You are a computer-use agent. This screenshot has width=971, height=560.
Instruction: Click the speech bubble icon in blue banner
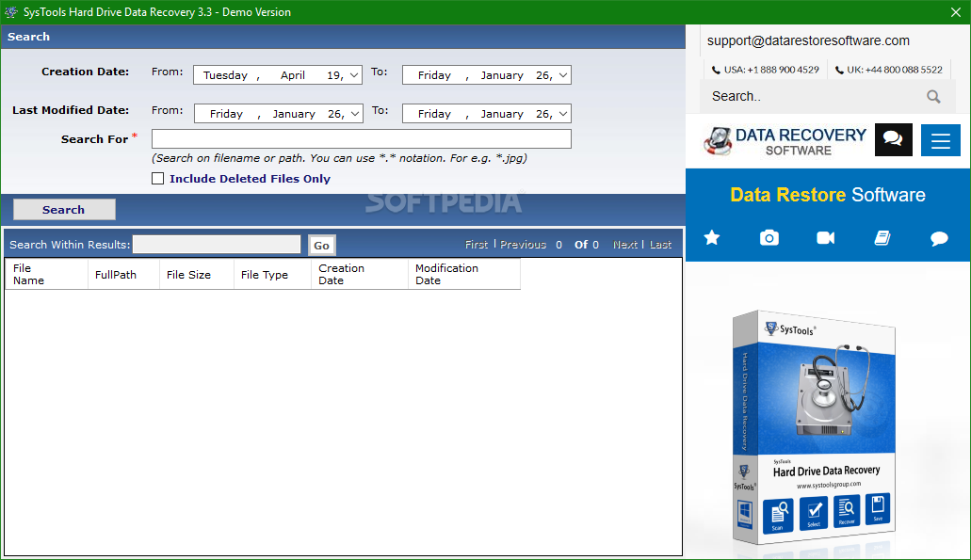click(939, 238)
